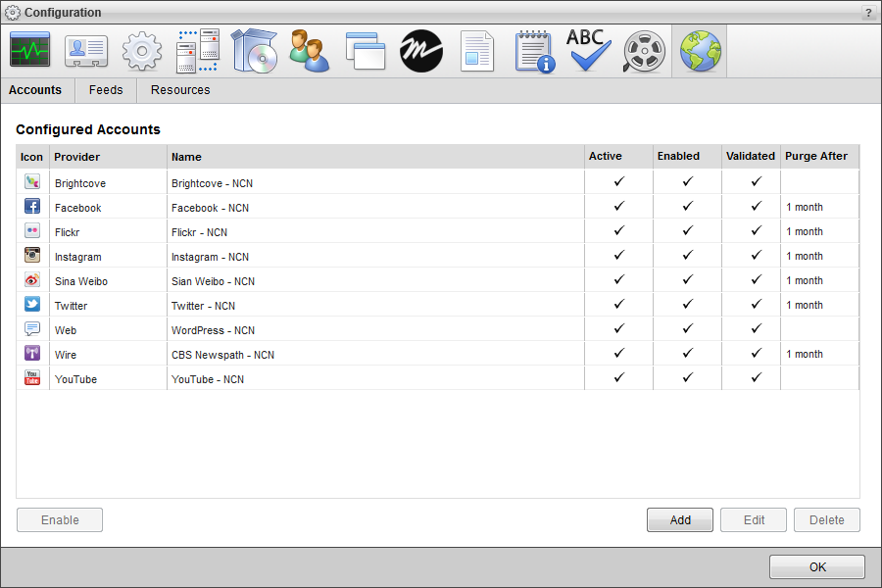Open the software install CD icon
882x588 pixels.
(x=253, y=50)
